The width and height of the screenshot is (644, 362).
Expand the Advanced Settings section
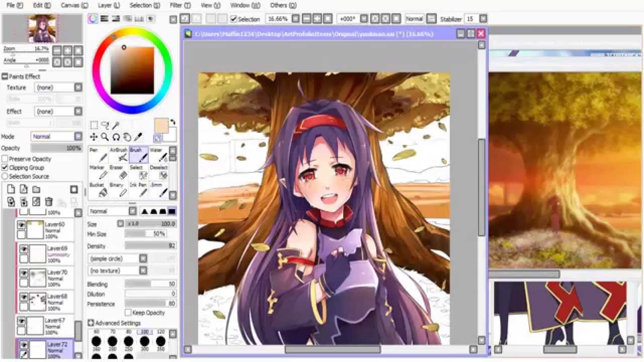(91, 323)
